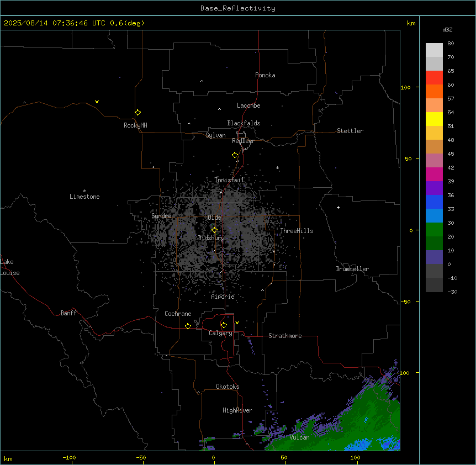This screenshot has height=465, width=476.
Task: Pick the blue 33-36 dBZ legend swatch
Action: coord(434,202)
